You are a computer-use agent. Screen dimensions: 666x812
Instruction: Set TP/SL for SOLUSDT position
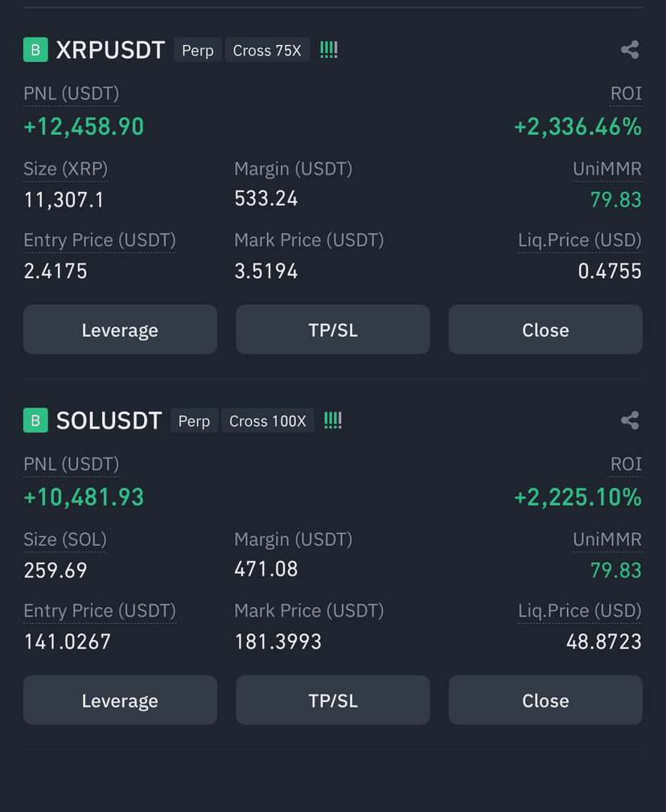coord(333,699)
